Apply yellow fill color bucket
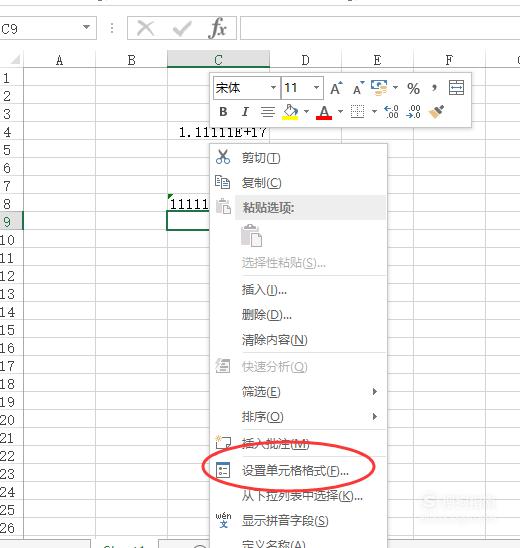Screen dimensions: 520x548 (290, 112)
